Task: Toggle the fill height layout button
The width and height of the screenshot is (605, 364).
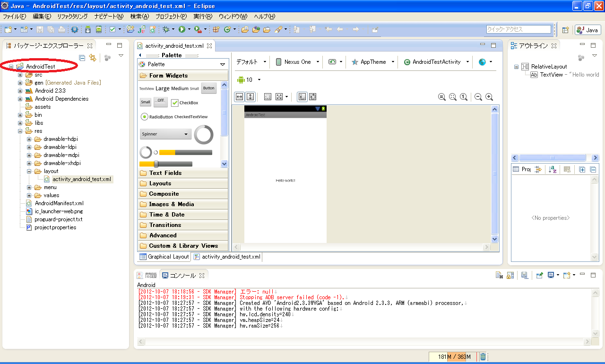Action: (250, 97)
